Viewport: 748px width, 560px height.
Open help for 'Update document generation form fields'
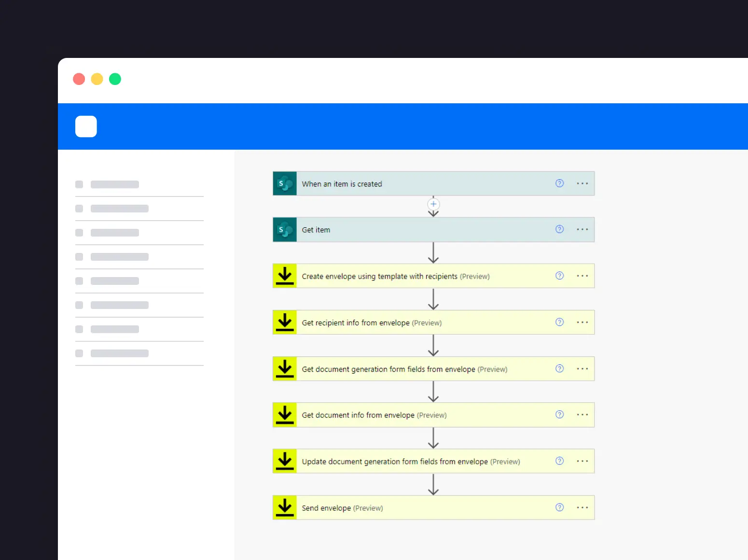[559, 461]
